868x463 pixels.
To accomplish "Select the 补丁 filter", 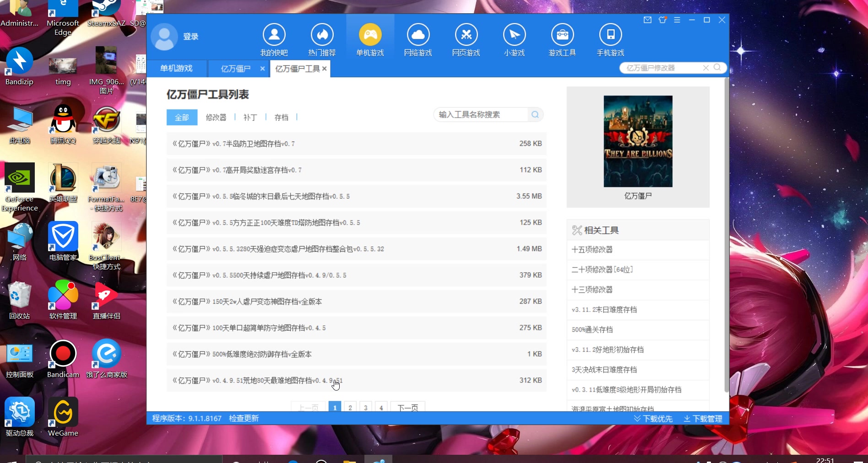I will [x=250, y=118].
